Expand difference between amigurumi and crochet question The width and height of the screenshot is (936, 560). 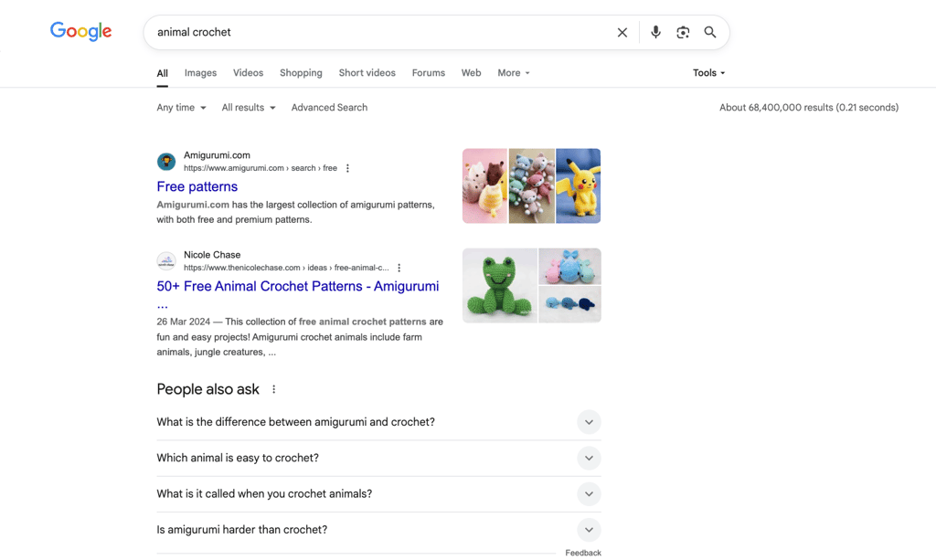pos(378,422)
